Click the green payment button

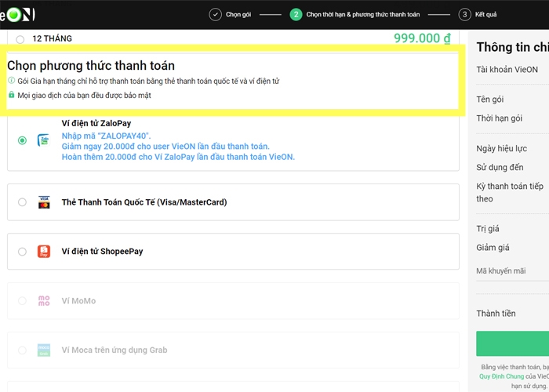[513, 343]
